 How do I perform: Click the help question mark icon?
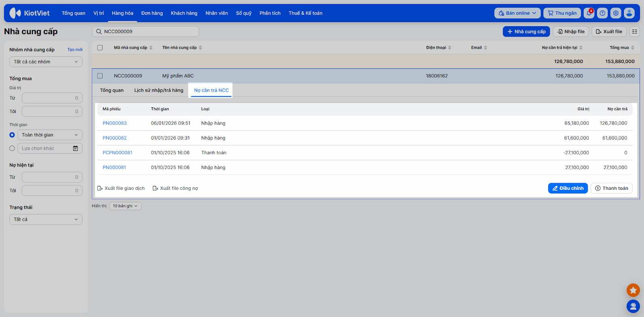(x=602, y=13)
